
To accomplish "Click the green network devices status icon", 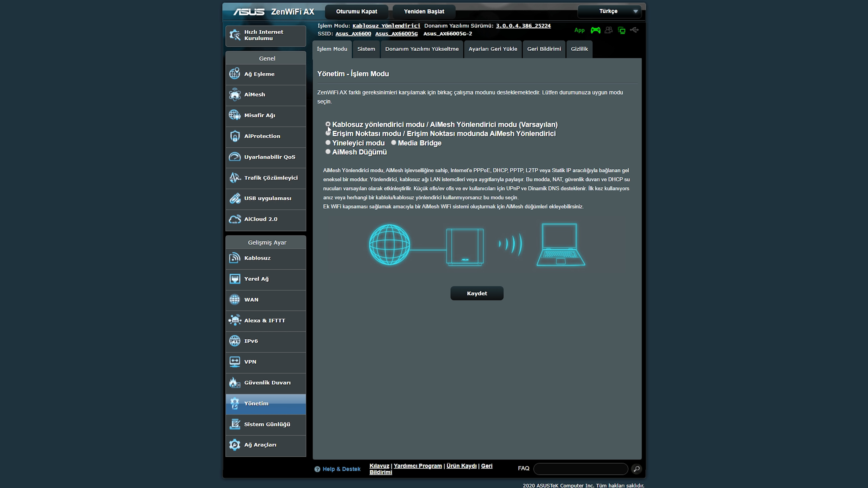I will 622,30.
